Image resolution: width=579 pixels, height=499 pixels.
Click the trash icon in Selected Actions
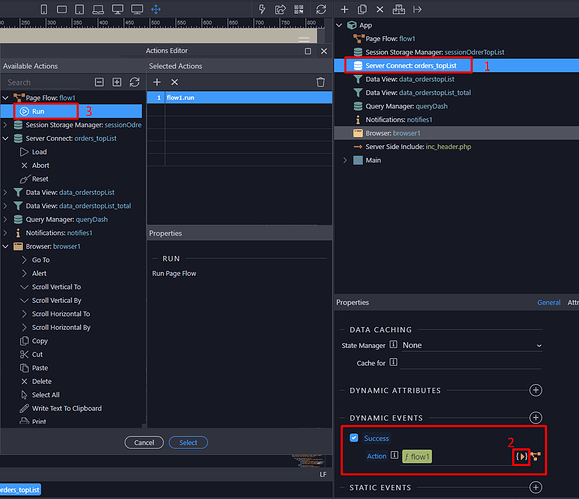(x=321, y=82)
